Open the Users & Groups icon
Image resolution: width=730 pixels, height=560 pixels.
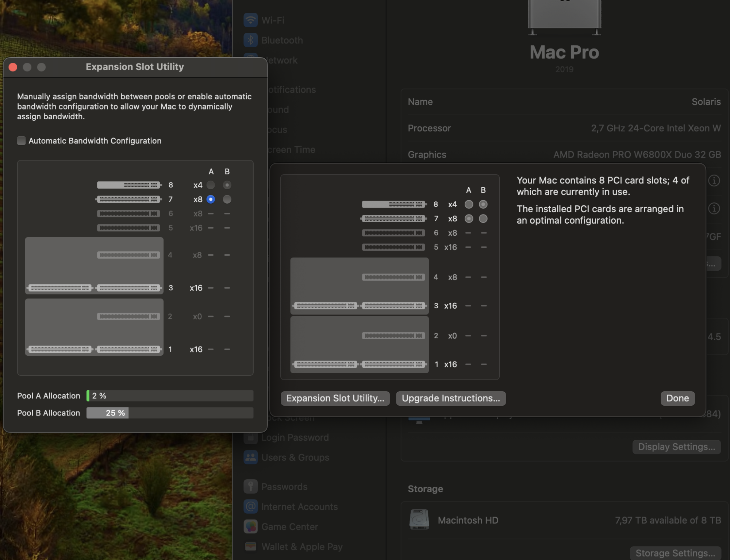click(x=250, y=457)
